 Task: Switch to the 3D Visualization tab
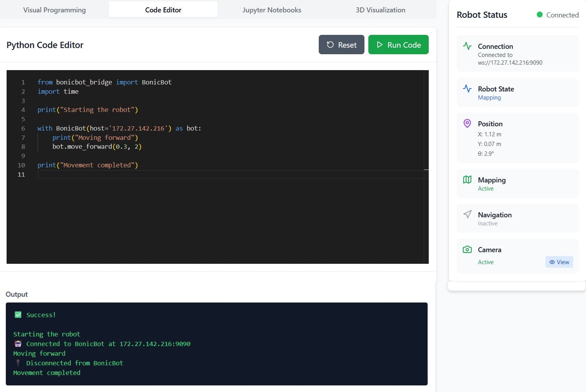(380, 10)
